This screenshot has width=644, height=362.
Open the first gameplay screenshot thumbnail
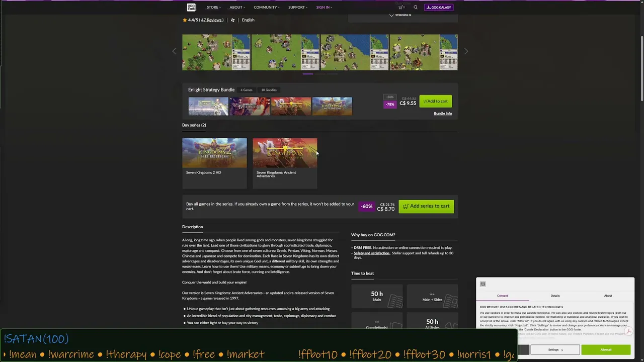pos(216,52)
